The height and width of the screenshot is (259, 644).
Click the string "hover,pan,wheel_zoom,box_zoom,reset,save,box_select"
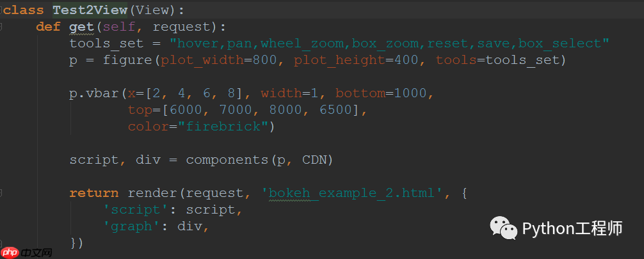point(389,43)
